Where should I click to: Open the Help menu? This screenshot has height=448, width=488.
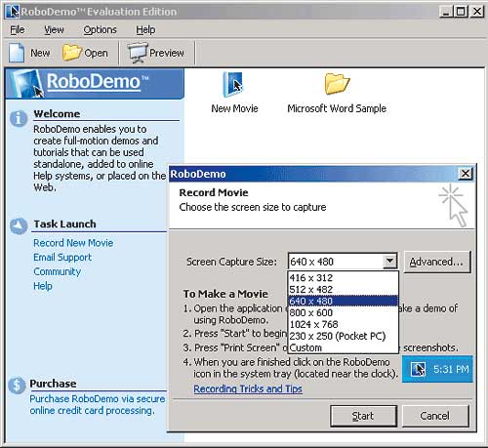click(x=145, y=30)
